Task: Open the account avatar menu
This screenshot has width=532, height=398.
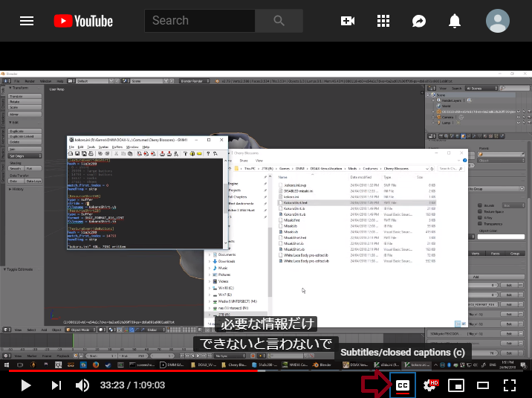Action: tap(497, 21)
